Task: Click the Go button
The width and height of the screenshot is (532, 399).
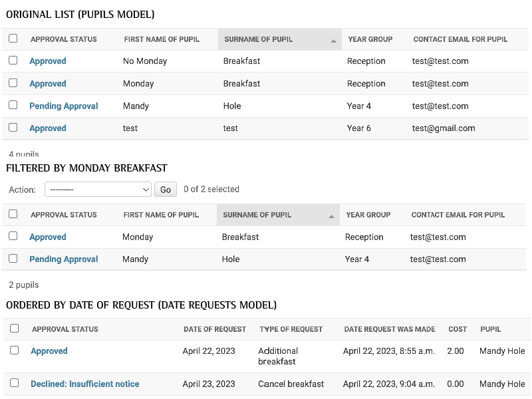Action: click(165, 189)
